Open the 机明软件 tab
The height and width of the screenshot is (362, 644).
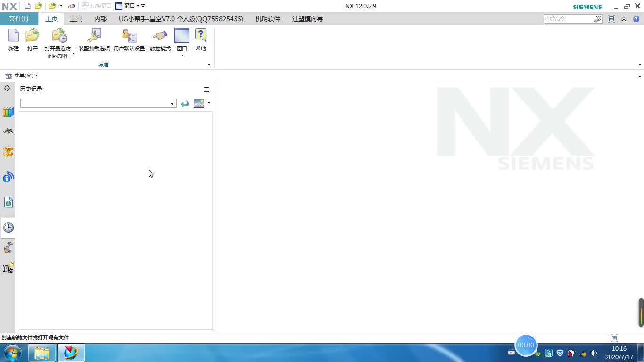(268, 19)
